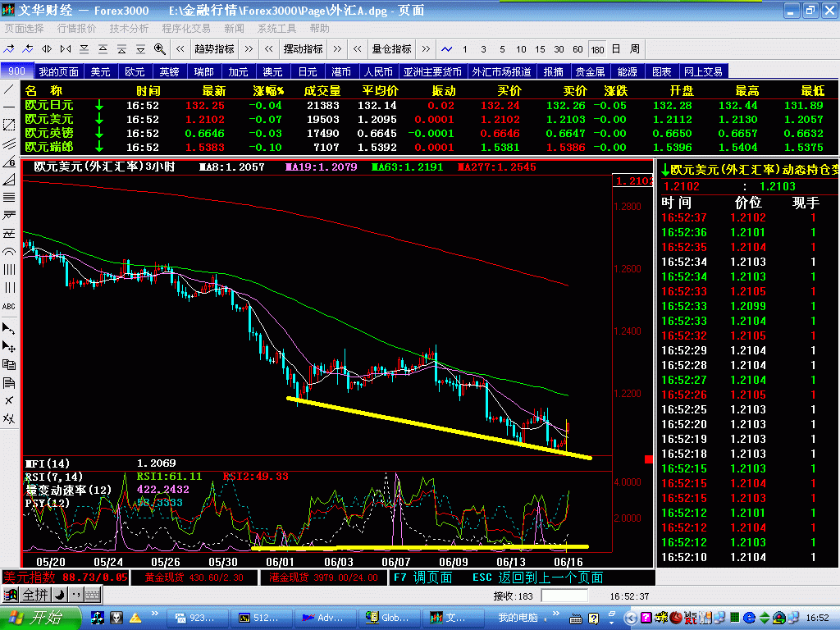Viewport: 840px width, 630px height.
Task: Go to previous volume indicator with << arrow
Action: 358,49
